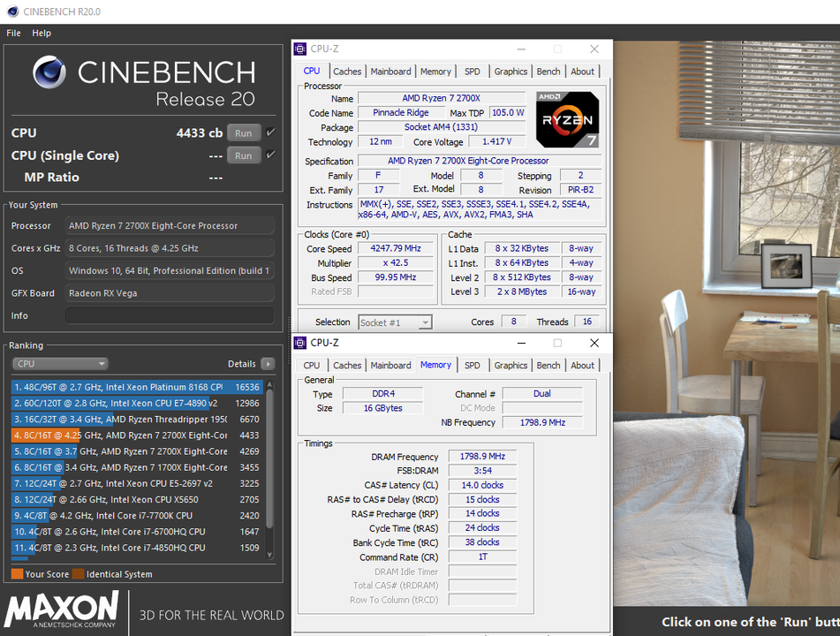
Task: Click the upper CPU-Z window title icon
Action: [300, 49]
